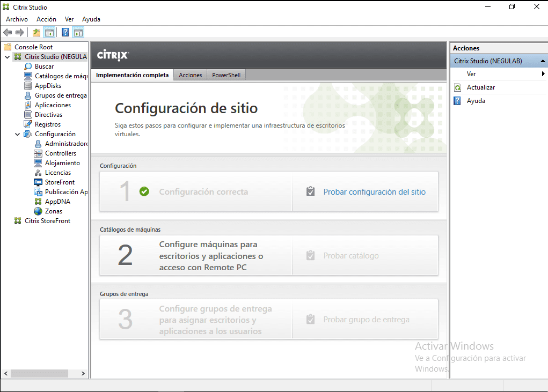Screen dimensions: 548x392
Task: Show the action pane using the toolbar icon
Action: tap(78, 32)
